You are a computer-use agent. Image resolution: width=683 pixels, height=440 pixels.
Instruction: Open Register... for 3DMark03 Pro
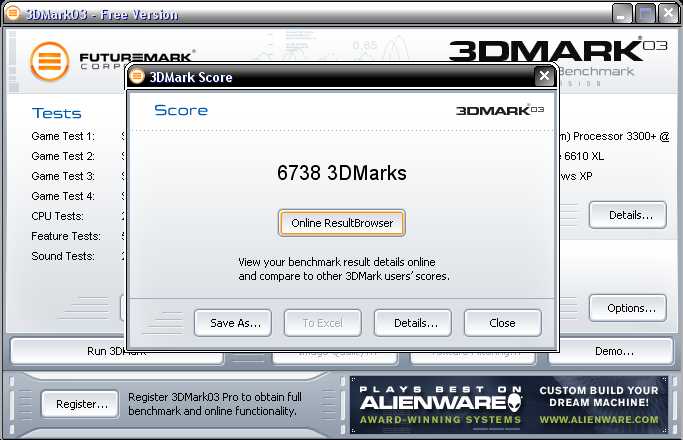(x=80, y=404)
